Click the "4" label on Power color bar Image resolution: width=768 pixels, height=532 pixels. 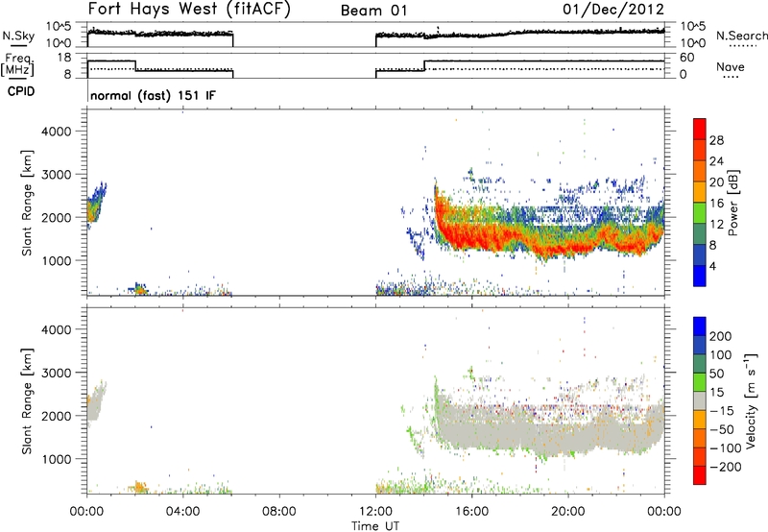pos(712,266)
